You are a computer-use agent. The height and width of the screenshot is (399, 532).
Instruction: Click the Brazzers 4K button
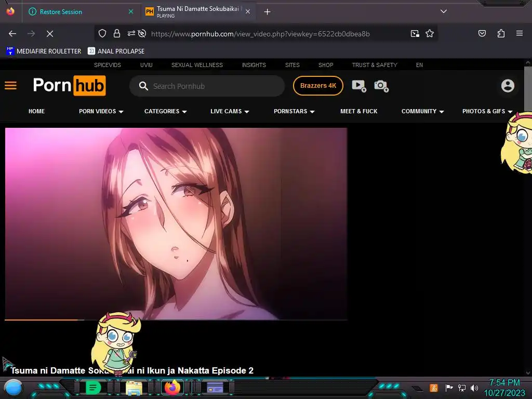tap(318, 86)
